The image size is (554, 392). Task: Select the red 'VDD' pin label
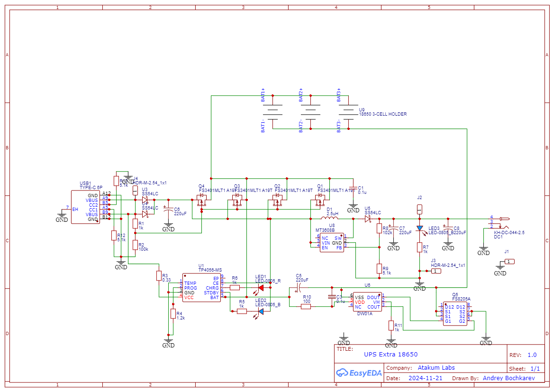[360, 302]
